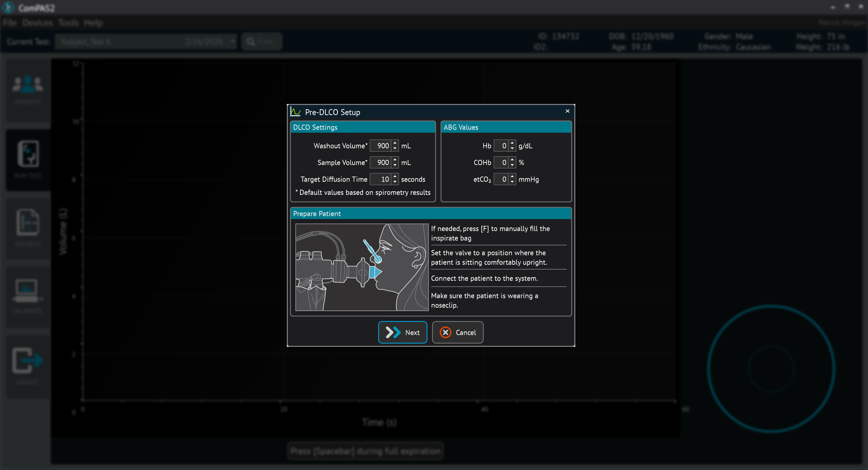Increase COHb percentage with up arrow
Viewport: 868px width, 470px height.
point(512,160)
